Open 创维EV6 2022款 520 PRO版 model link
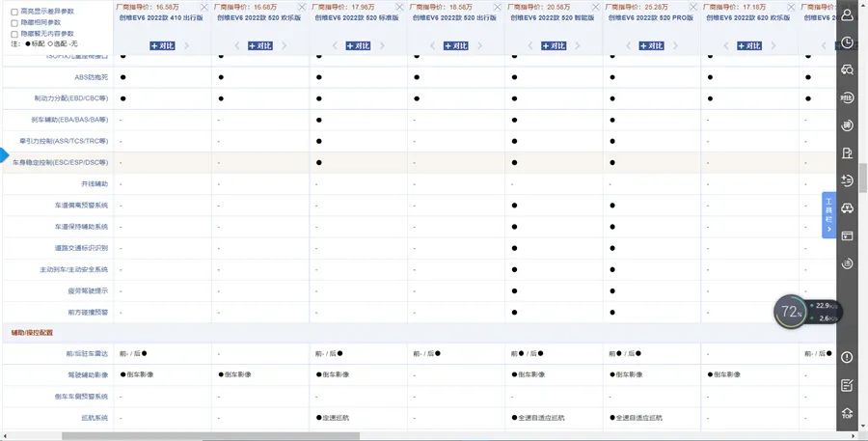This screenshot has width=868, height=441. click(x=651, y=17)
